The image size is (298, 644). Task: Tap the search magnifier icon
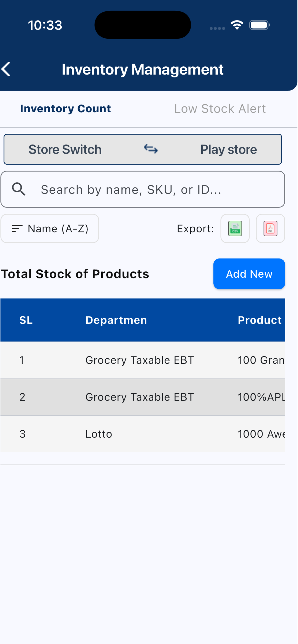click(19, 189)
